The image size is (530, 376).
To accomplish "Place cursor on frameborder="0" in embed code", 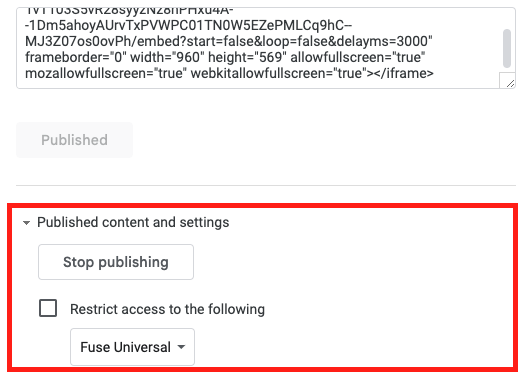I will coord(76,57).
